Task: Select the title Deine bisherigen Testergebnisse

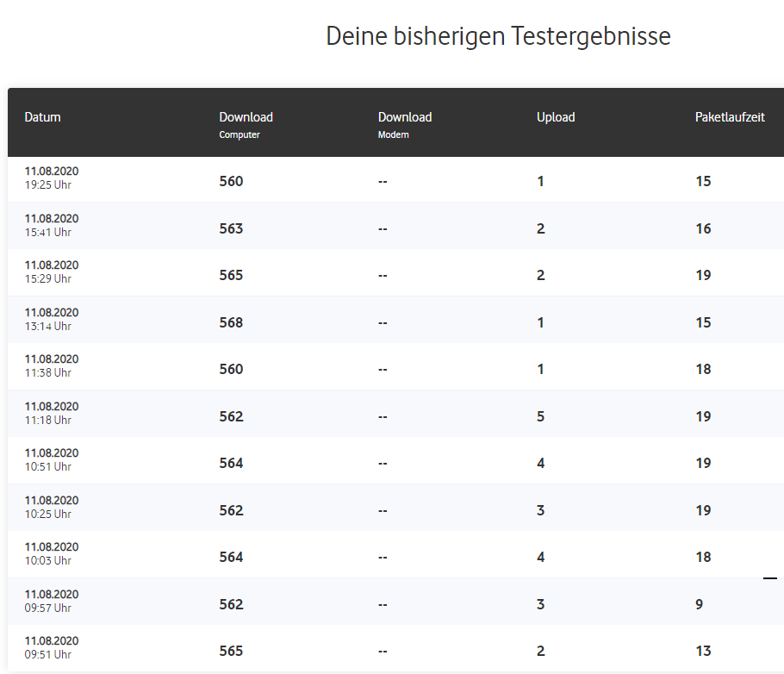Action: click(x=498, y=36)
